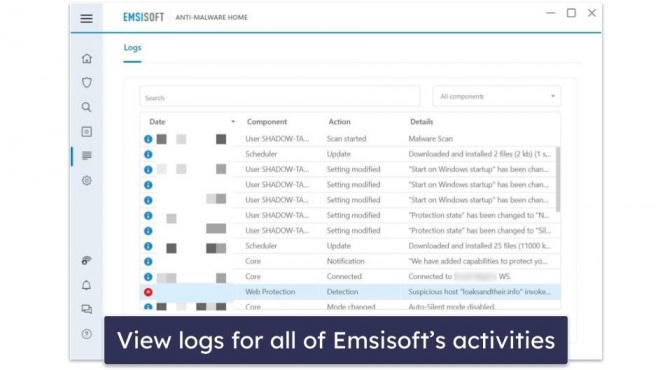Select 'Auto-Silent mode disabled' details
Screen dimensions: 672x370
pos(452,307)
